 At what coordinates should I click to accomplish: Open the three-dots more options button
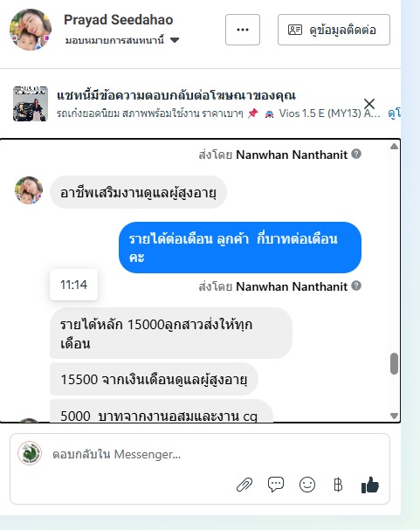[x=243, y=30]
